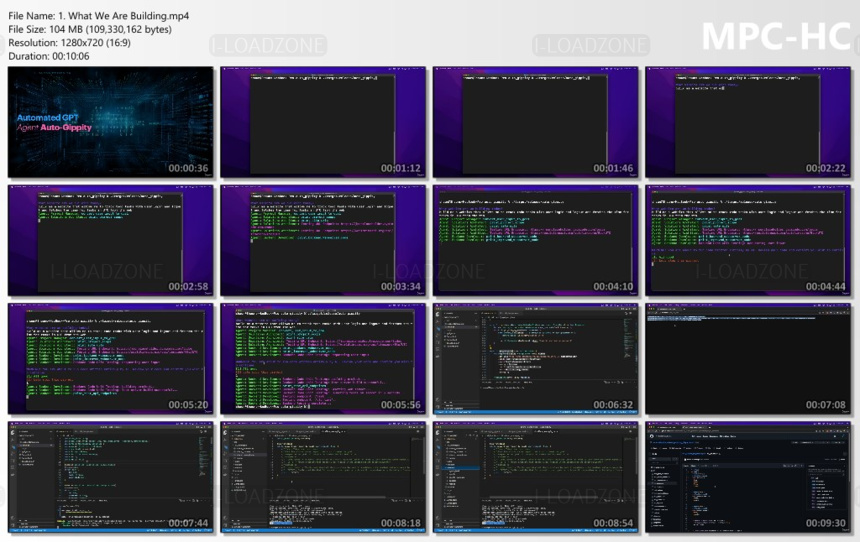Select the thumbnail stamped 00:01:12
This screenshot has width=860, height=542.
click(323, 122)
